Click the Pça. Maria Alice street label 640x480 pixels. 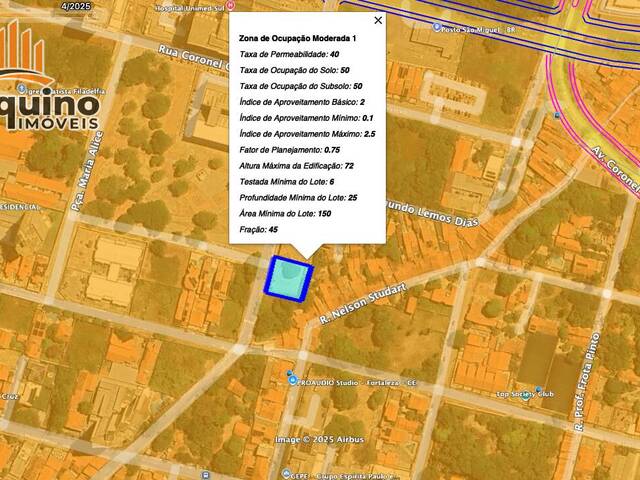click(x=87, y=171)
